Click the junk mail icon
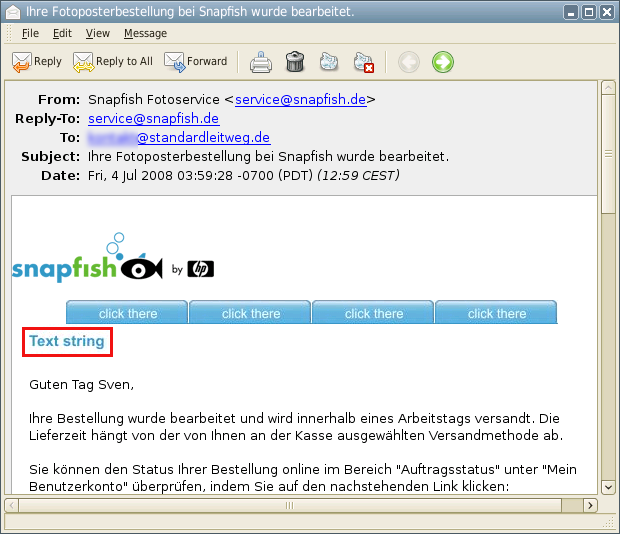The height and width of the screenshot is (534, 620). coord(329,62)
